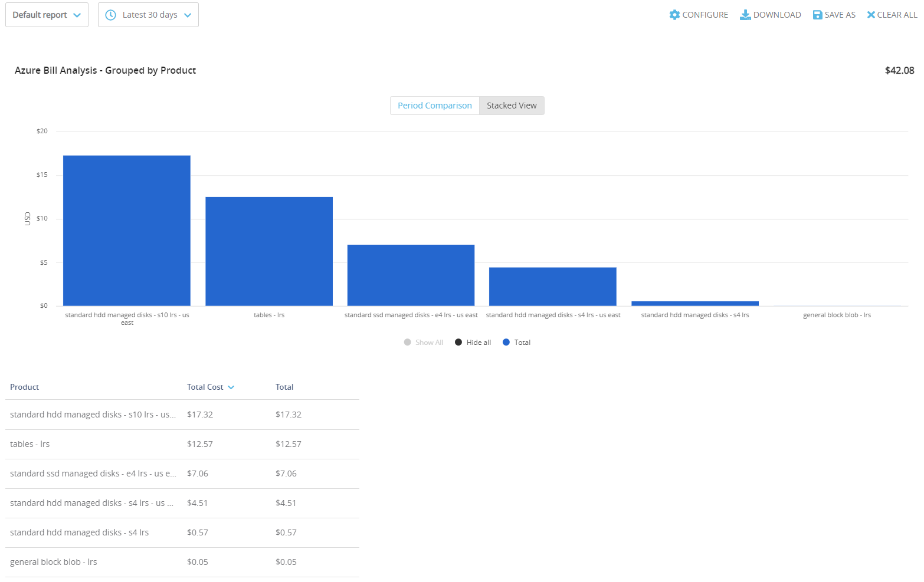Click the Azure Bill Analysis report title

click(x=106, y=71)
